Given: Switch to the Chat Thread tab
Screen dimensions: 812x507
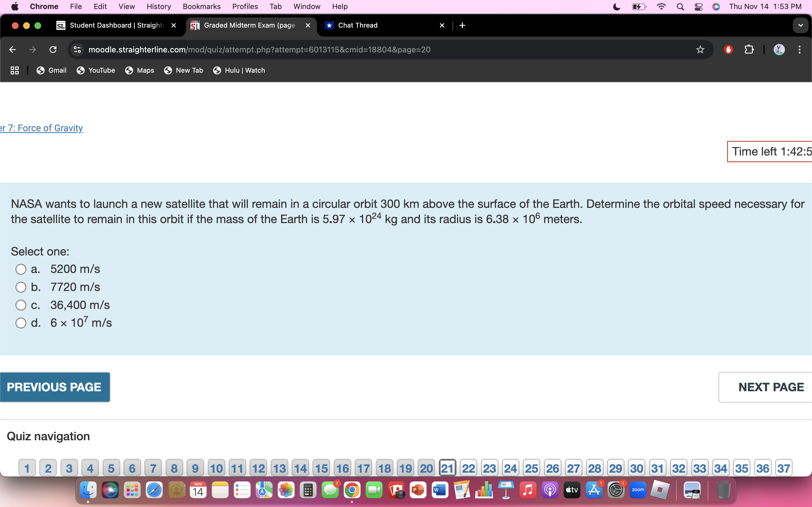Looking at the screenshot, I should click(x=357, y=25).
